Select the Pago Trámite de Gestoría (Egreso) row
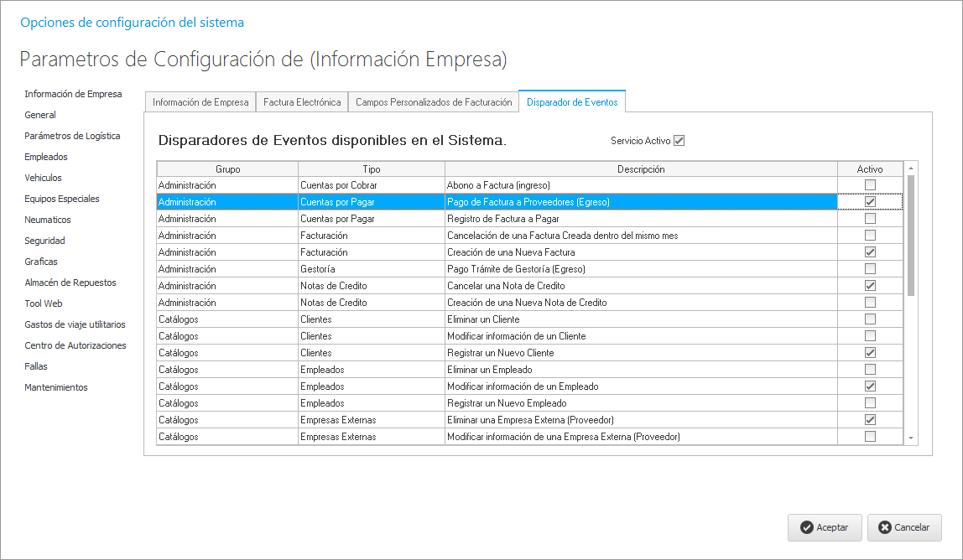This screenshot has height=560, width=963. point(516,269)
